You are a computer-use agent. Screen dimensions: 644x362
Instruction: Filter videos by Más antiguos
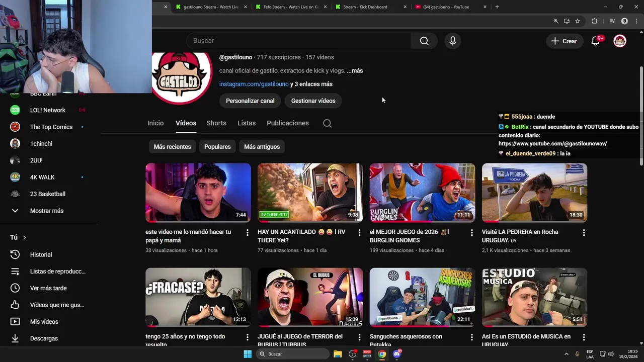[262, 147]
